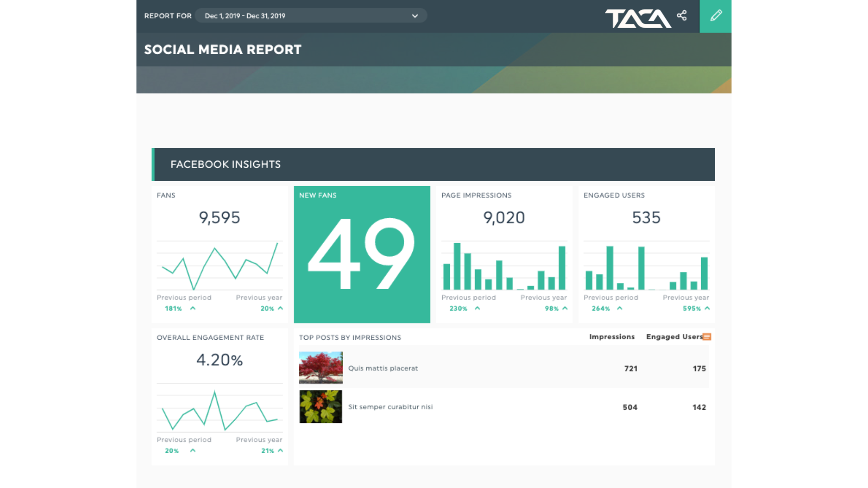Image resolution: width=868 pixels, height=488 pixels.
Task: Select the New Fans 49 tile
Action: click(x=362, y=254)
